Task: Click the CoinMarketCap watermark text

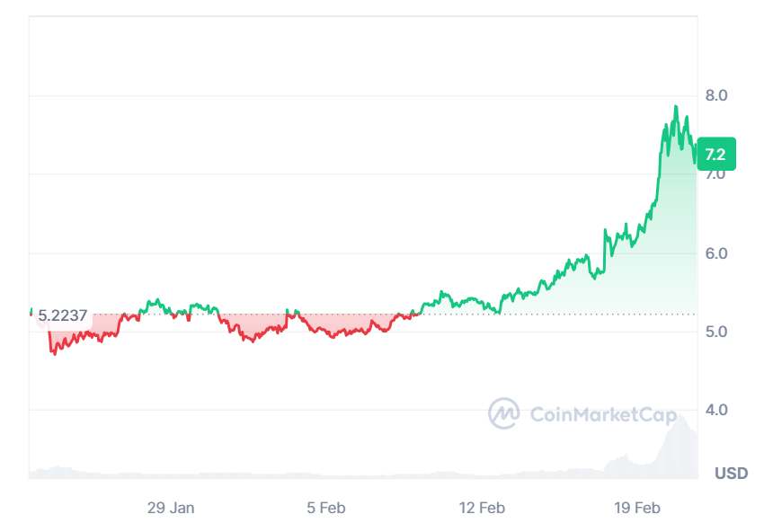Action: point(590,414)
